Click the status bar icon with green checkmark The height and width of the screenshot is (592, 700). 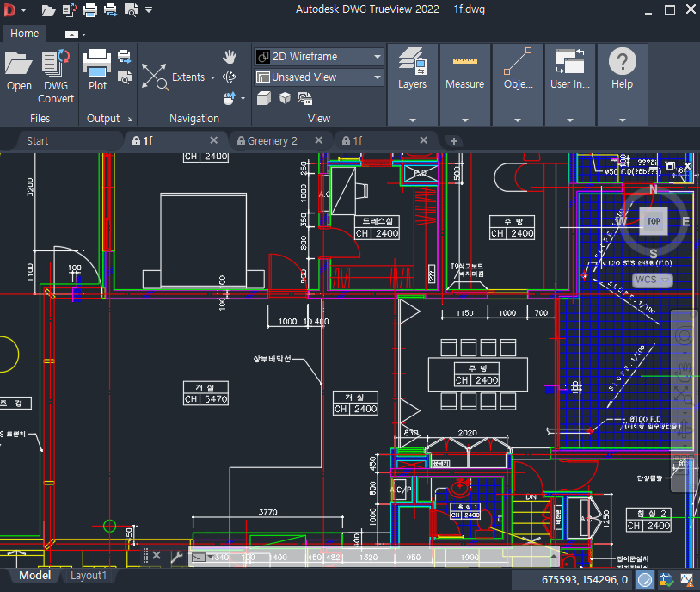click(666, 580)
